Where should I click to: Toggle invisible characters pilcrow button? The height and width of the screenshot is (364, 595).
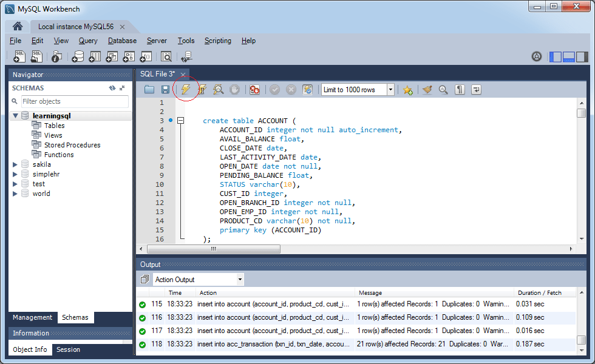click(460, 90)
